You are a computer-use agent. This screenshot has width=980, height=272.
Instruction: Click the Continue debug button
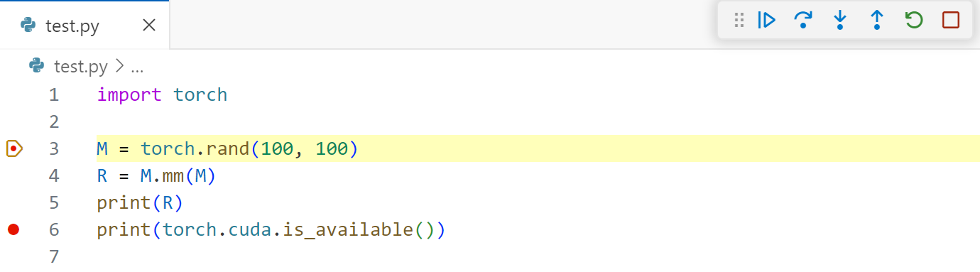point(766,20)
